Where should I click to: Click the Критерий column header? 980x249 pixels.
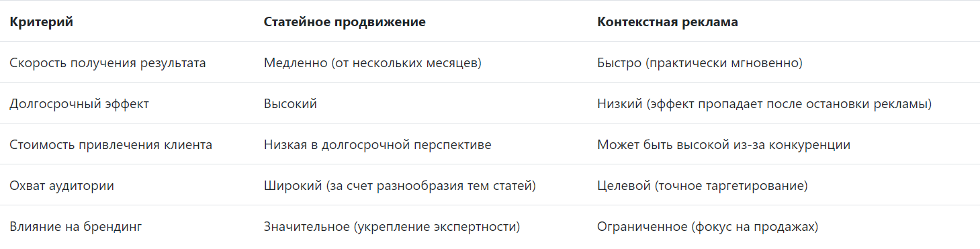tap(42, 22)
